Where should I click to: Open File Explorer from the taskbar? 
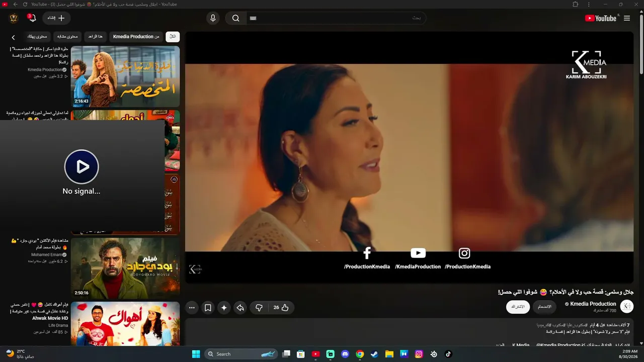[x=389, y=354]
